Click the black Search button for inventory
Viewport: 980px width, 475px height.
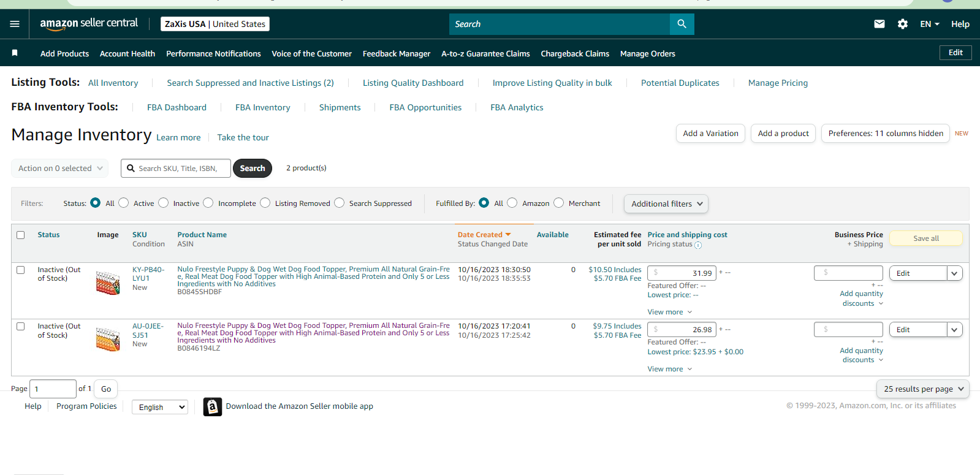253,169
